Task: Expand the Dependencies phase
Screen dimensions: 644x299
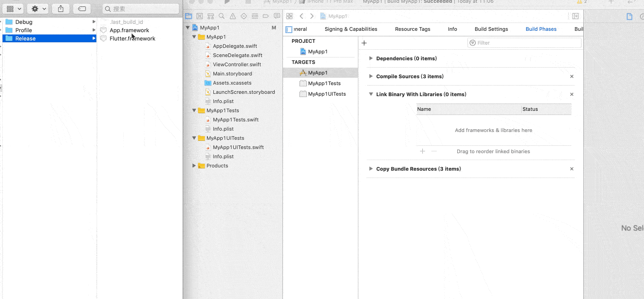Action: (x=371, y=58)
